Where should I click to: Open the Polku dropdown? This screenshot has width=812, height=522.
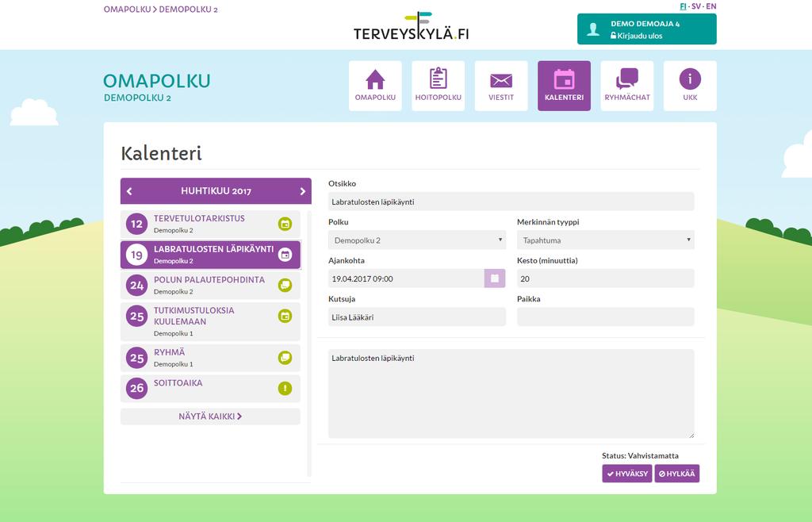point(417,240)
